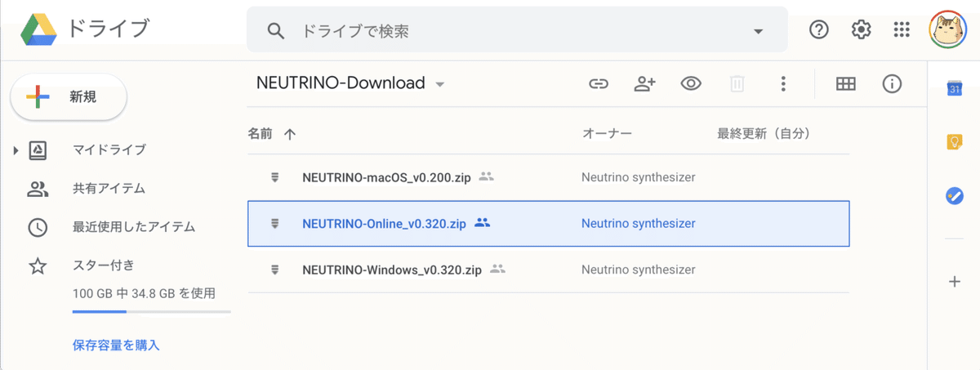The width and height of the screenshot is (980, 370).
Task: Reverse sort order with the up arrow
Action: tap(289, 134)
